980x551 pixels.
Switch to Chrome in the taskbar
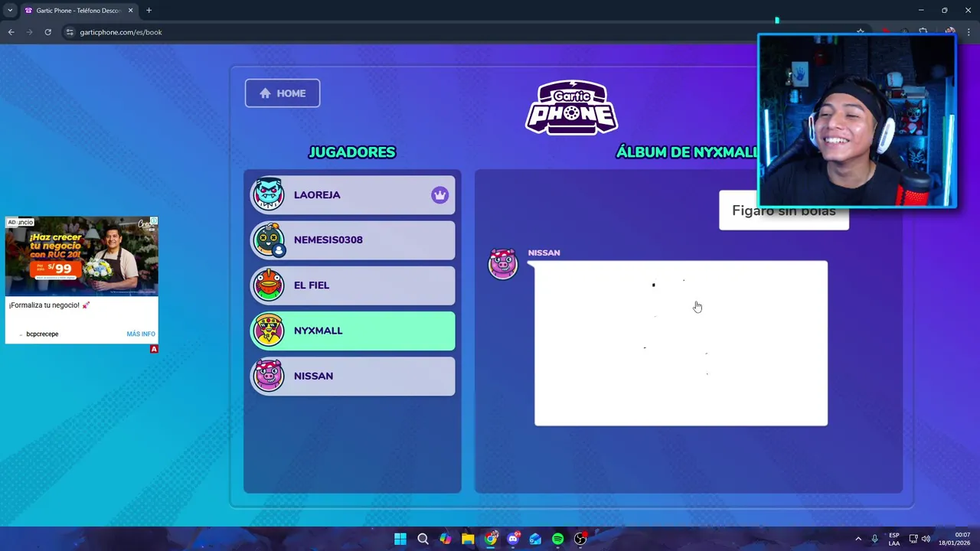point(491,539)
